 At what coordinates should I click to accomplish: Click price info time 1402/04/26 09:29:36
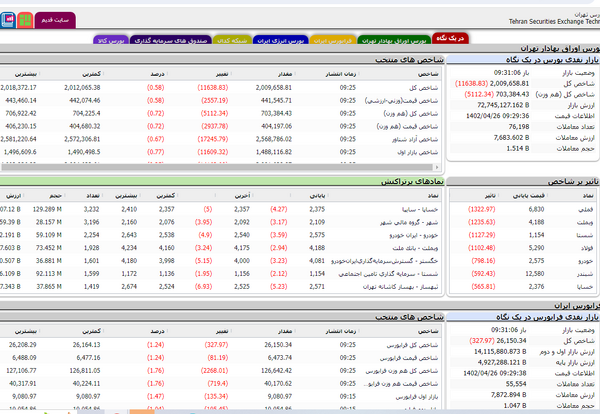click(x=498, y=116)
